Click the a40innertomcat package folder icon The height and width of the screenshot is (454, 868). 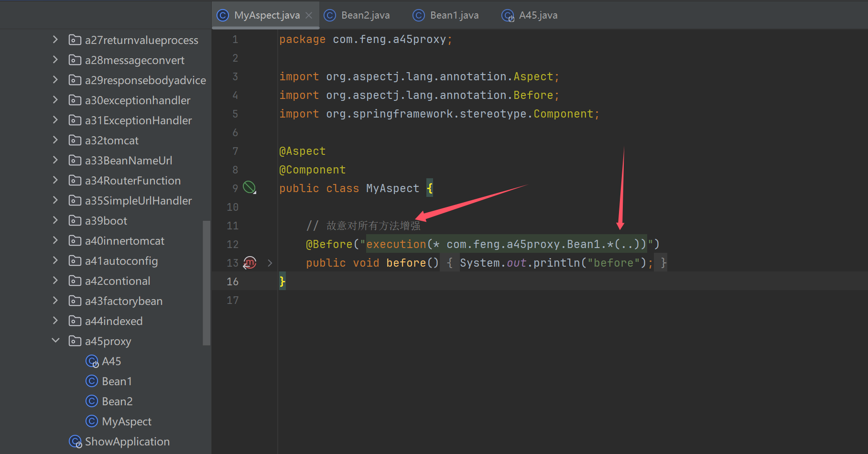coord(75,240)
